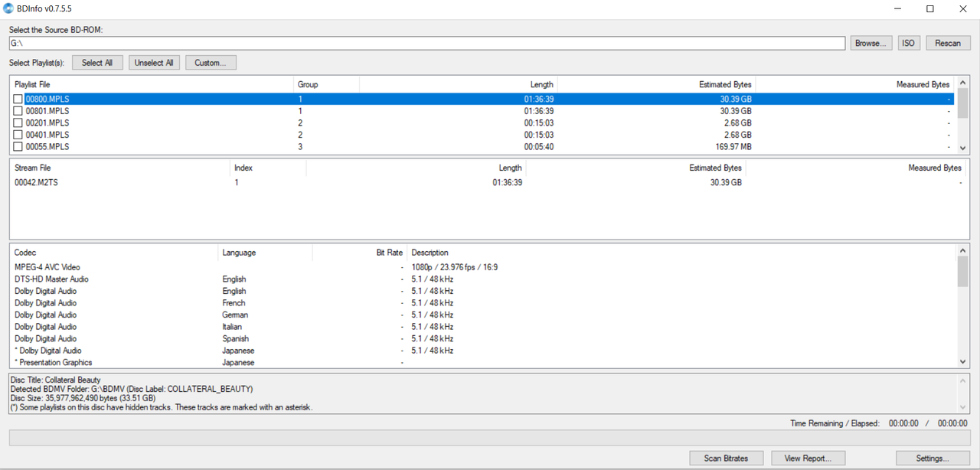Toggle the 00055.MPLS playlist checkbox
Screen dimensions: 980x470
tap(18, 147)
